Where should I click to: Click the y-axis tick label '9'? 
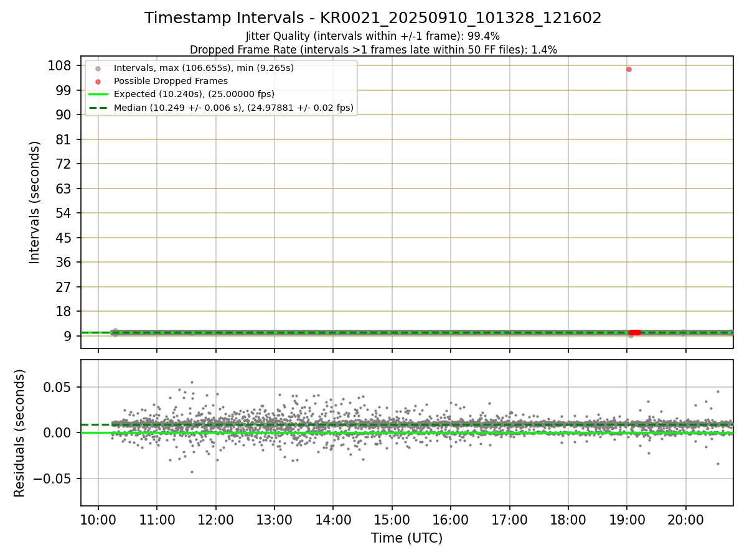coord(68,336)
